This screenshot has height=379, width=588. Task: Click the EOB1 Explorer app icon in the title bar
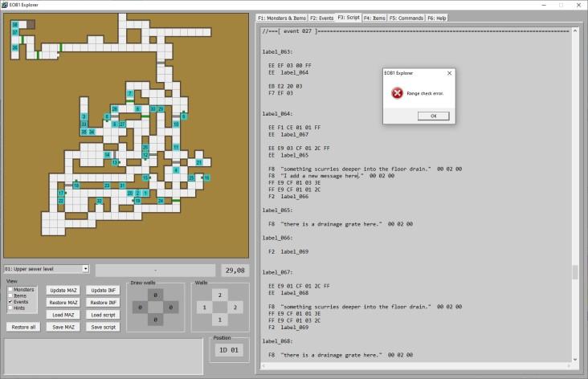tap(5, 4)
